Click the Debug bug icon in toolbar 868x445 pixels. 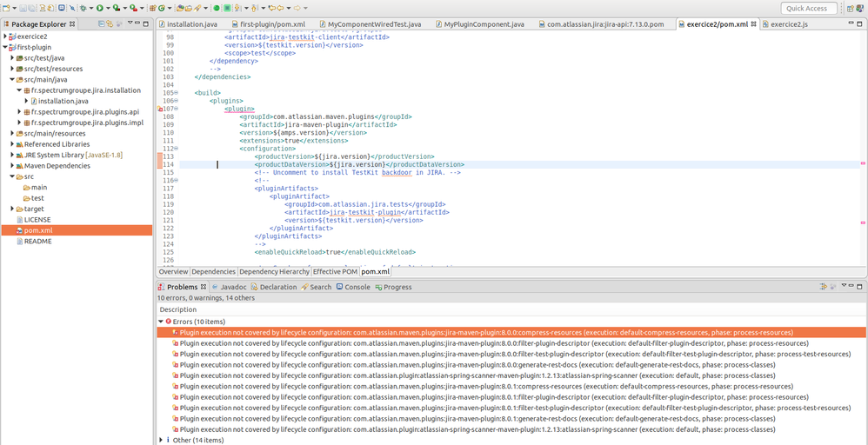click(83, 8)
